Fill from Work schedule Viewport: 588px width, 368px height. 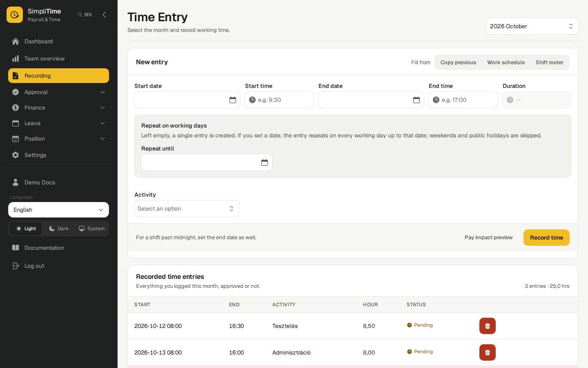click(506, 63)
